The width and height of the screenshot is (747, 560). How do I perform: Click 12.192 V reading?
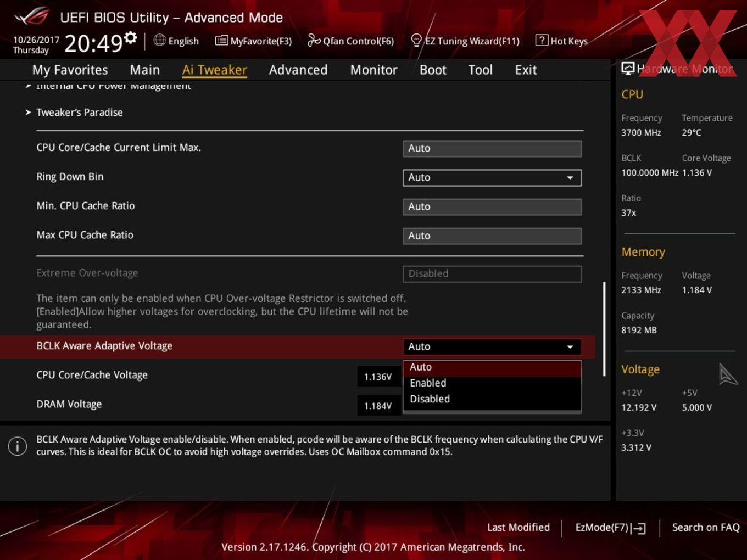pyautogui.click(x=639, y=407)
